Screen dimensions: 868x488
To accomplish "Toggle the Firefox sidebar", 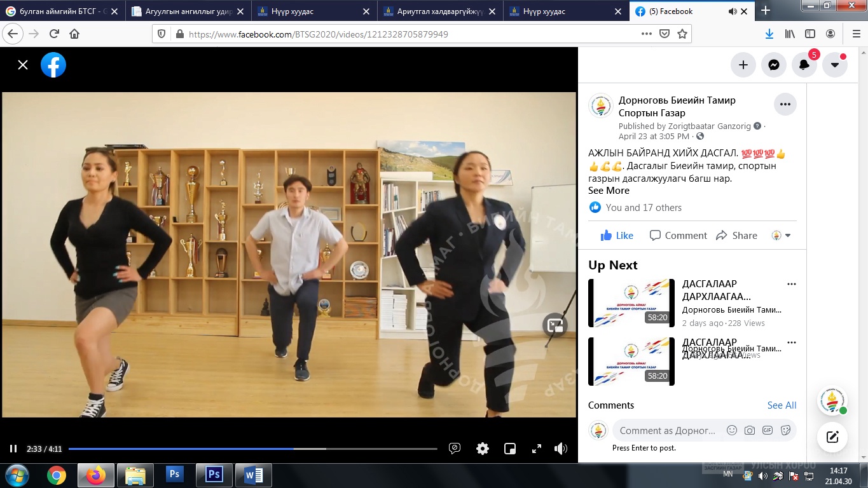I will [x=810, y=34].
